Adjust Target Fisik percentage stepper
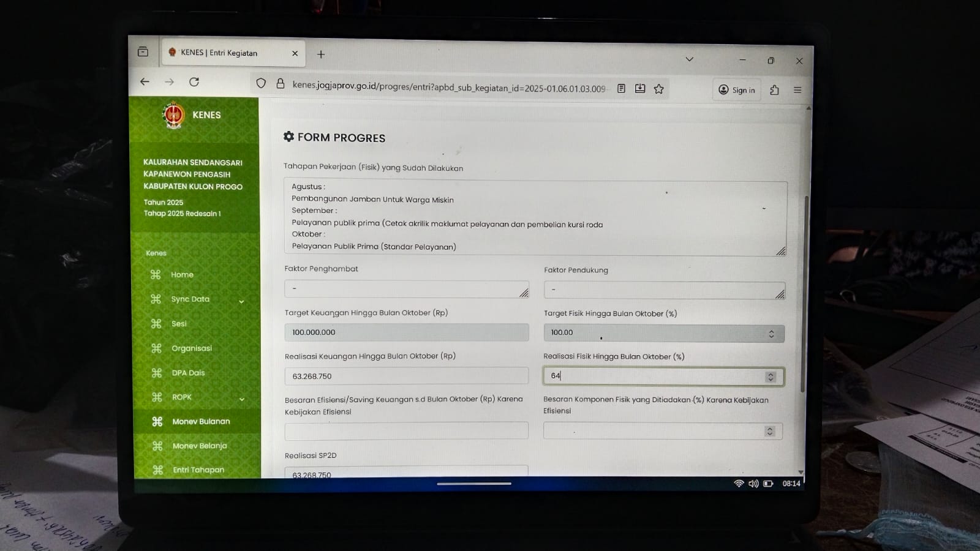The width and height of the screenshot is (980, 551). tap(771, 334)
